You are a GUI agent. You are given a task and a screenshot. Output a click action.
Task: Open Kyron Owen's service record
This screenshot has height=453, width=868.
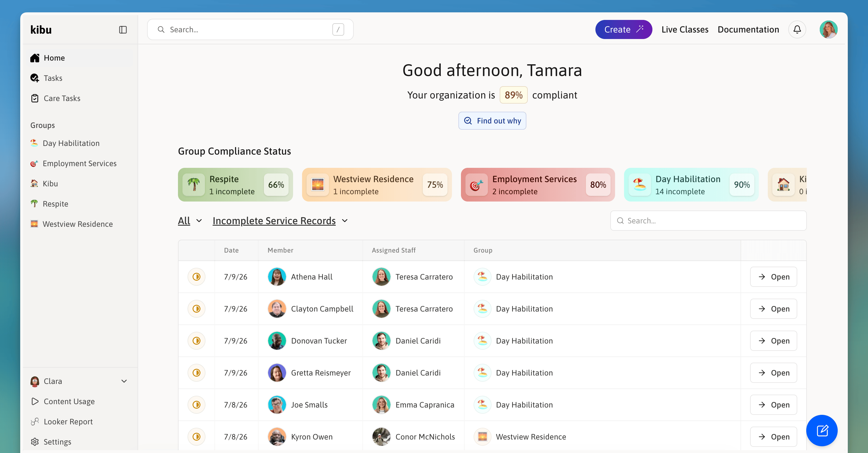click(774, 437)
